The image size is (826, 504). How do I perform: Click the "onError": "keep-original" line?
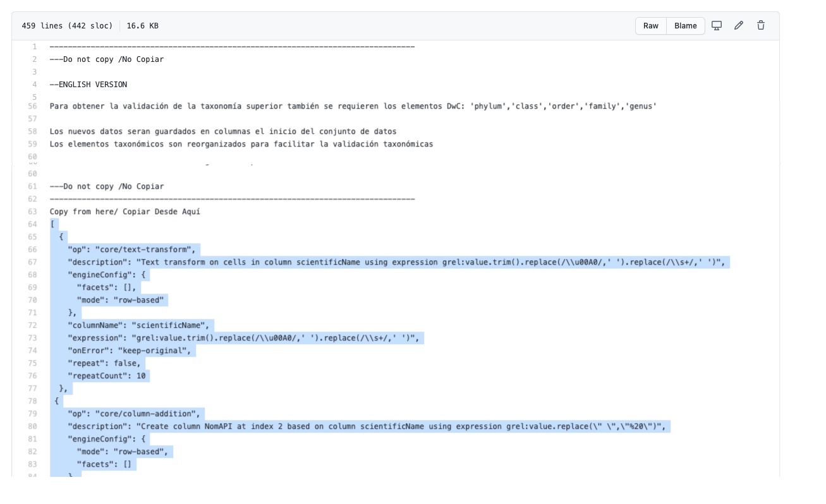click(130, 351)
